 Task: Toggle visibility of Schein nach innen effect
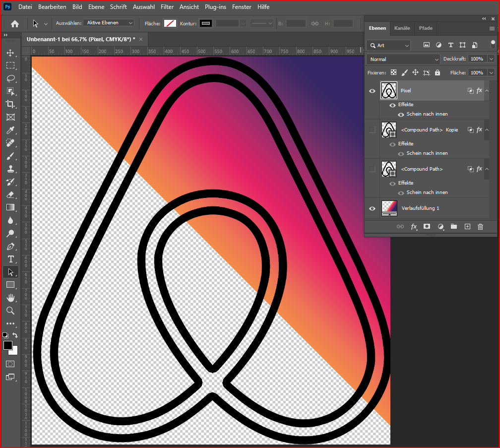pyautogui.click(x=400, y=114)
